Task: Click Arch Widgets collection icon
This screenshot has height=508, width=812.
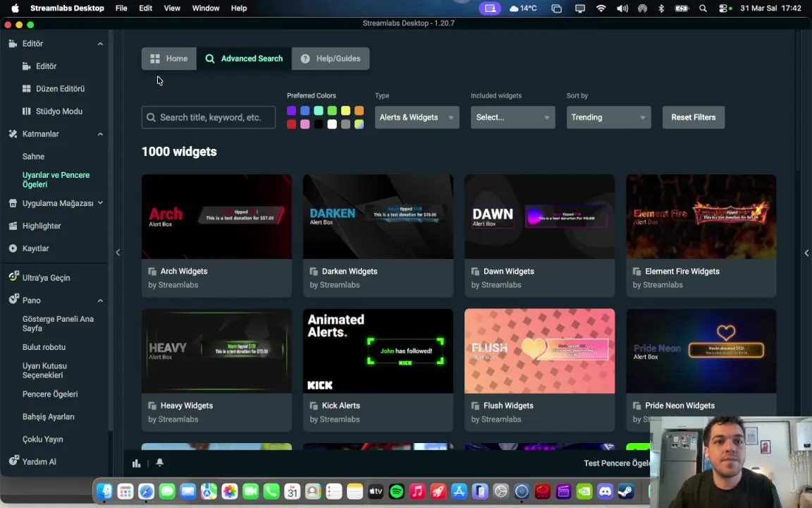Action: pos(152,271)
